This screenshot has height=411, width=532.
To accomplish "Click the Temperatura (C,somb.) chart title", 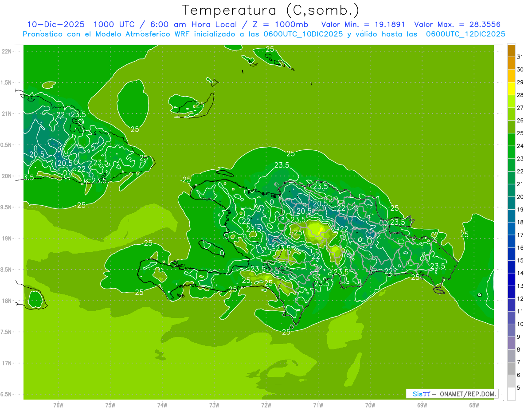I will [x=270, y=10].
